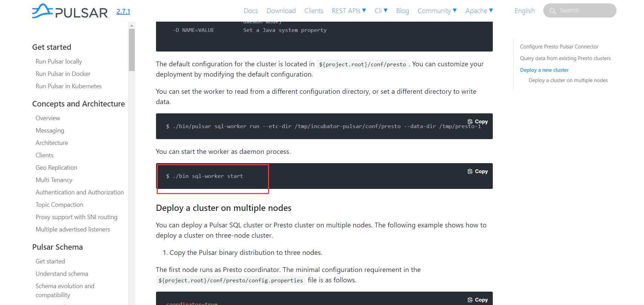Focus the Search input field

coord(580,11)
